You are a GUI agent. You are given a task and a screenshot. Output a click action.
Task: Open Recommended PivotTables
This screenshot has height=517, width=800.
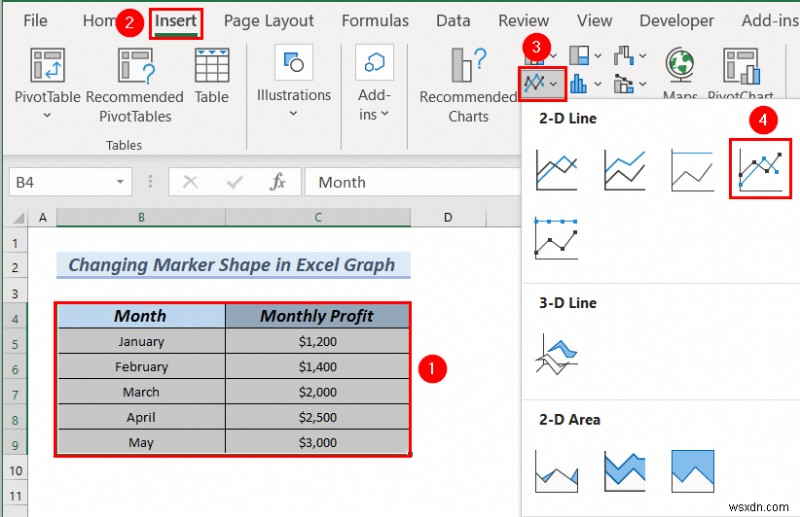click(135, 84)
